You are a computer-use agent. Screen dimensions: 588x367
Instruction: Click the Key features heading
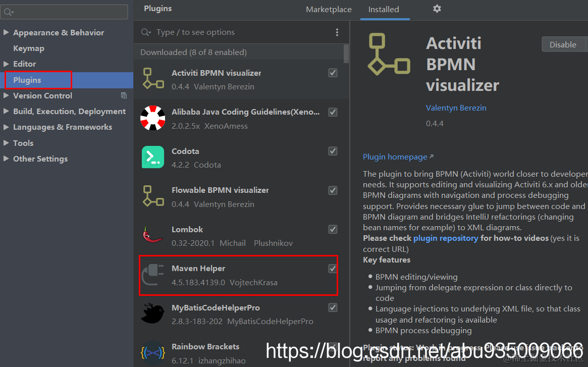pyautogui.click(x=387, y=259)
